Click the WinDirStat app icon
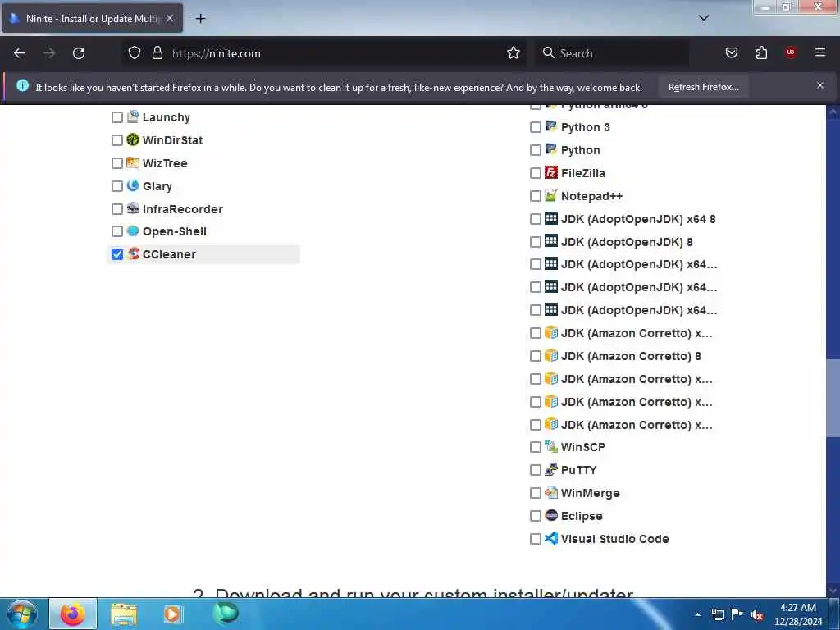840x630 pixels. pos(133,139)
